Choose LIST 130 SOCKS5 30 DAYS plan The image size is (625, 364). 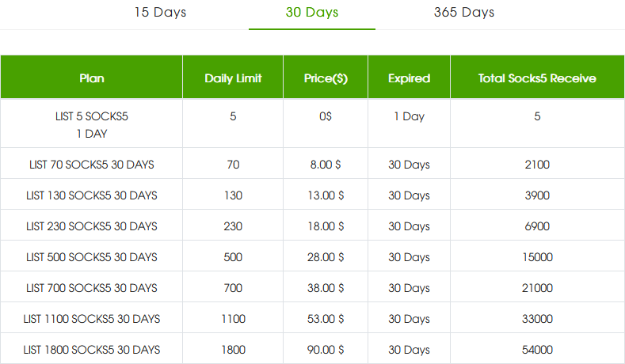click(92, 195)
